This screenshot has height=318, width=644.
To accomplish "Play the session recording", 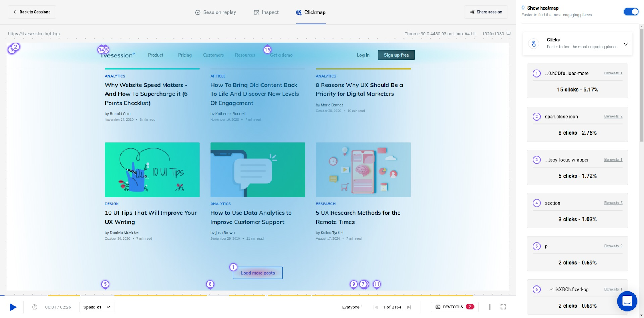I will click(x=13, y=307).
